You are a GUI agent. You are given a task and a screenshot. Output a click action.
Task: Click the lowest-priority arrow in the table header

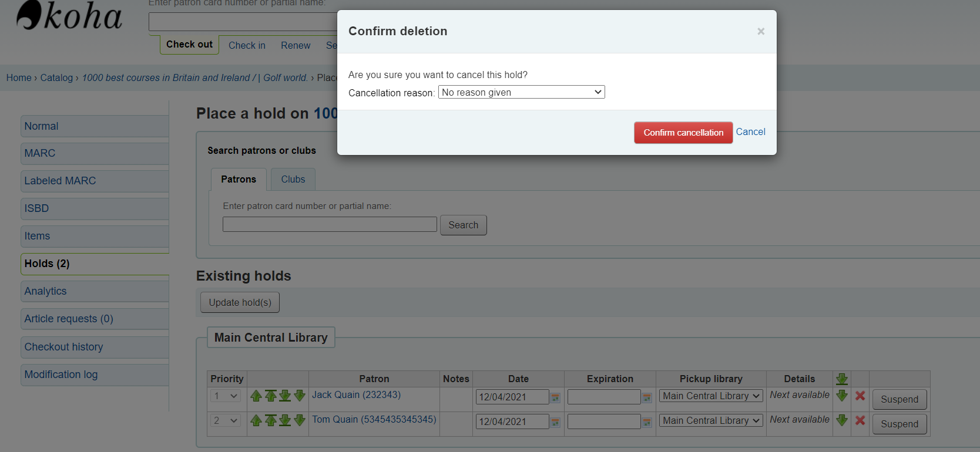click(842, 379)
